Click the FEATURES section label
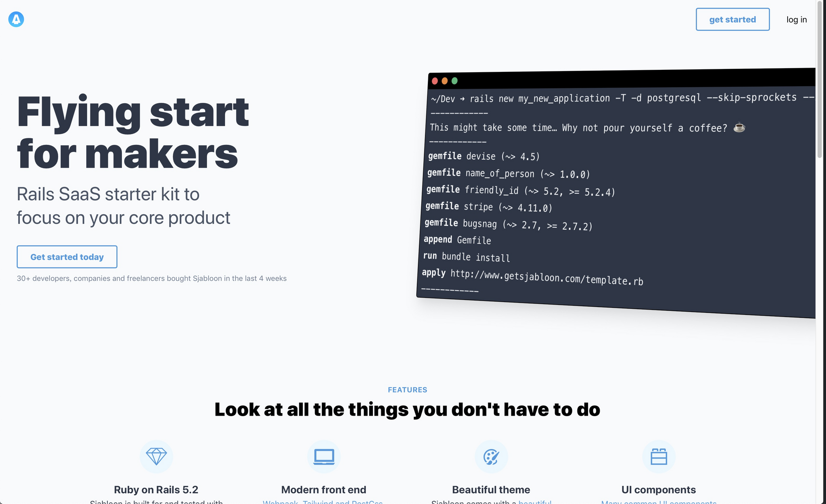 tap(407, 390)
